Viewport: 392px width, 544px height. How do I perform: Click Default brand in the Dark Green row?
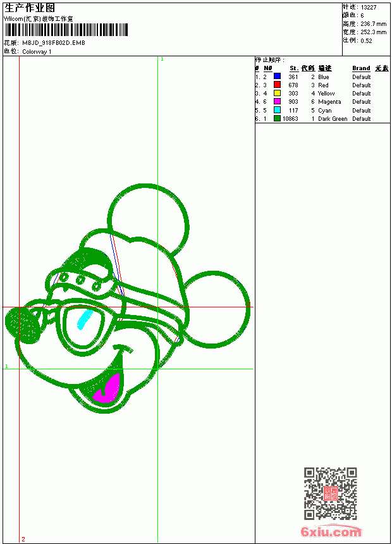pos(362,119)
